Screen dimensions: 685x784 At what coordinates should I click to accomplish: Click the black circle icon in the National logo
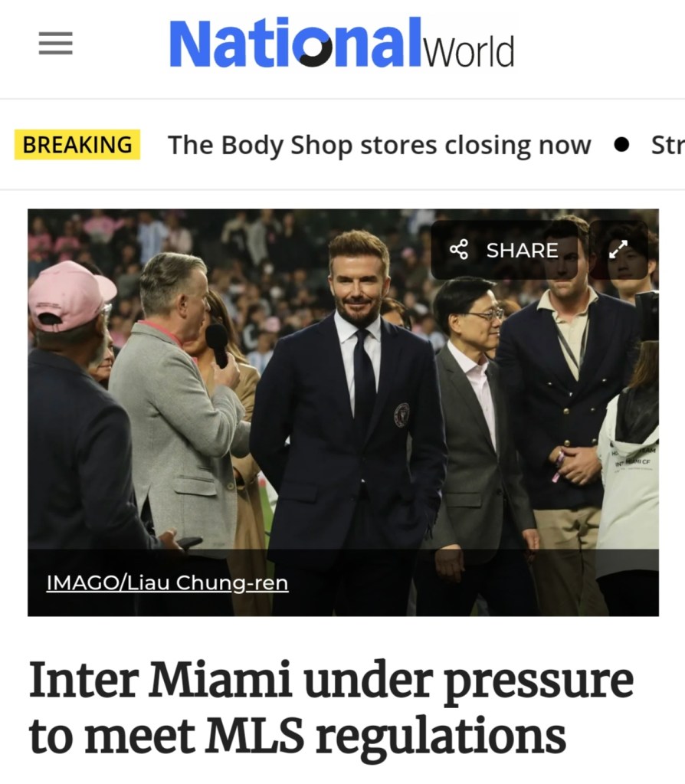pyautogui.click(x=316, y=51)
